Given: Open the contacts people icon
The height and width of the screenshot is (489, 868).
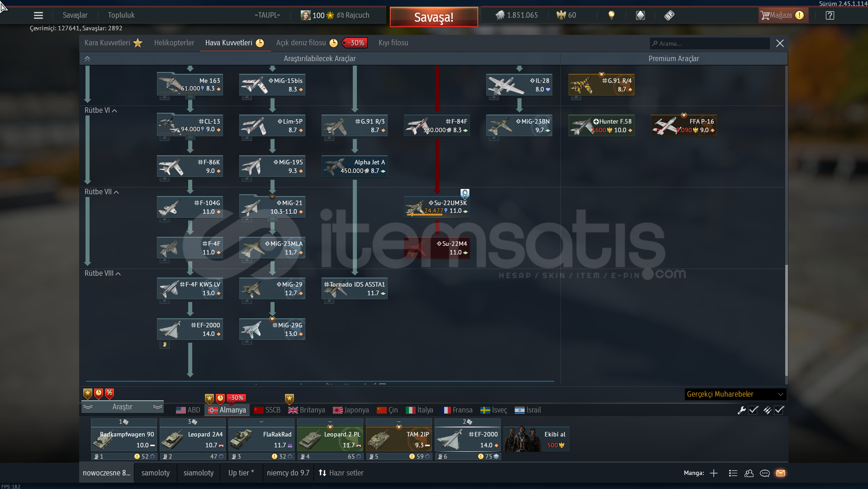Looking at the screenshot, I should point(749,473).
